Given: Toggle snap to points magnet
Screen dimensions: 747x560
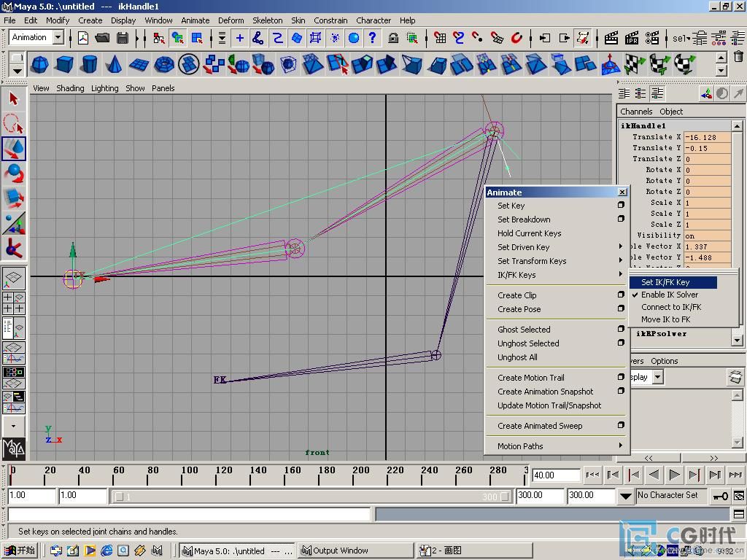Looking at the screenshot, I should 477,38.
